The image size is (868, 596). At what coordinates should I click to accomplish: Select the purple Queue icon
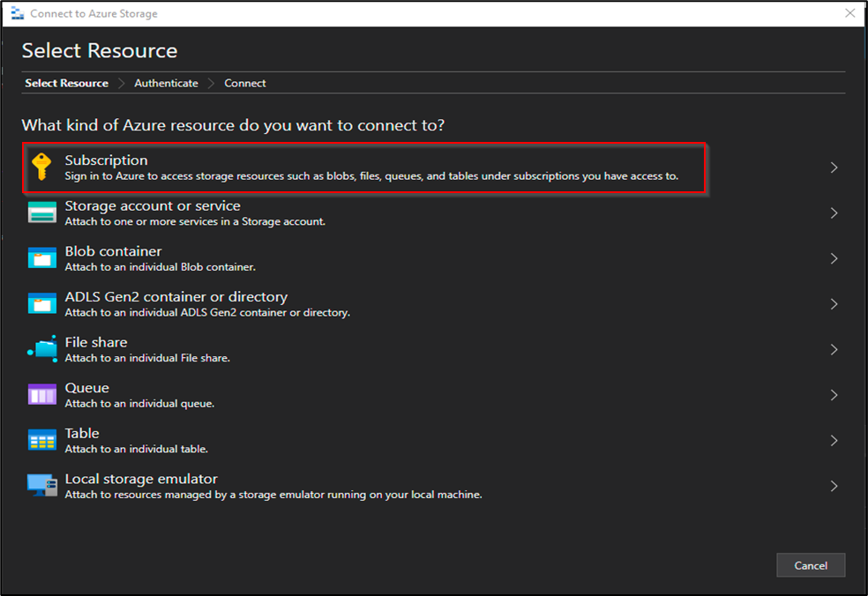coord(42,395)
